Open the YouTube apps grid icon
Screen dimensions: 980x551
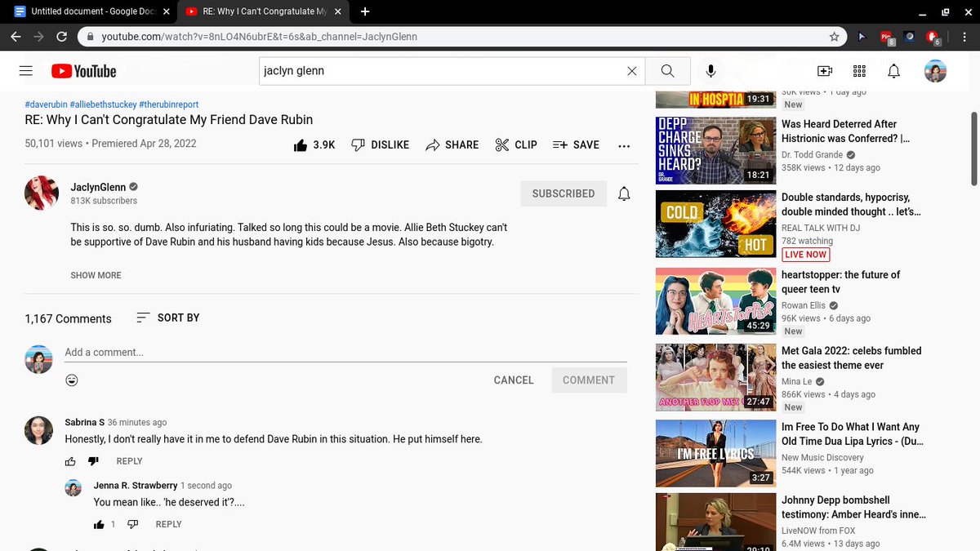[859, 71]
